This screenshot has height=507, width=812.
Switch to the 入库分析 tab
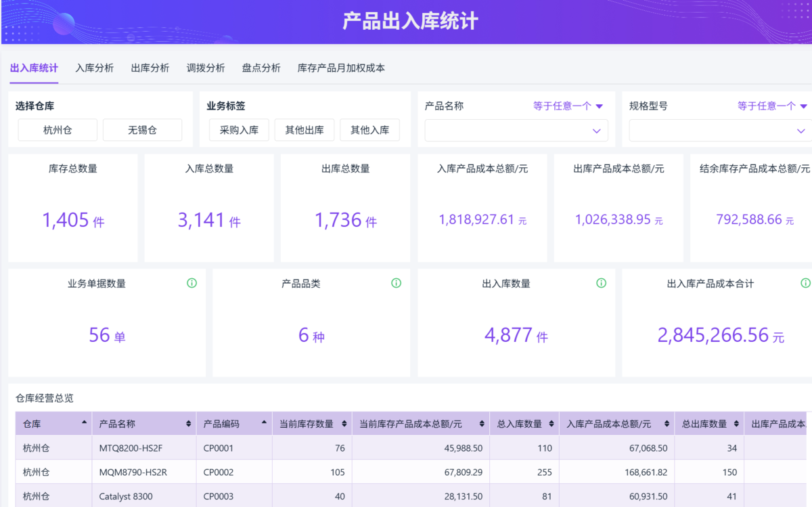point(95,68)
